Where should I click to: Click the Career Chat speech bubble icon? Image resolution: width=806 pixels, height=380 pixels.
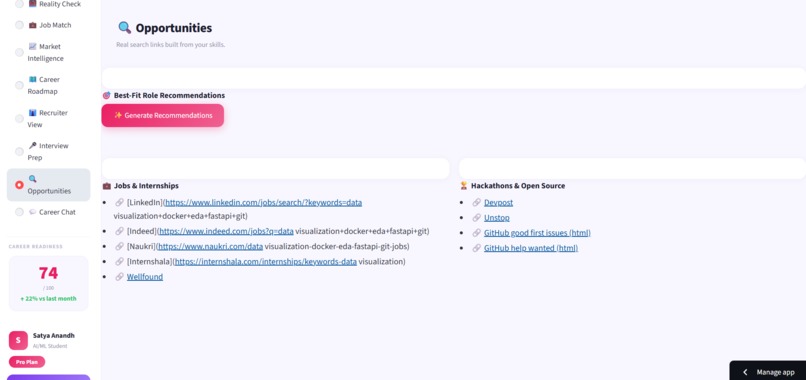click(32, 212)
